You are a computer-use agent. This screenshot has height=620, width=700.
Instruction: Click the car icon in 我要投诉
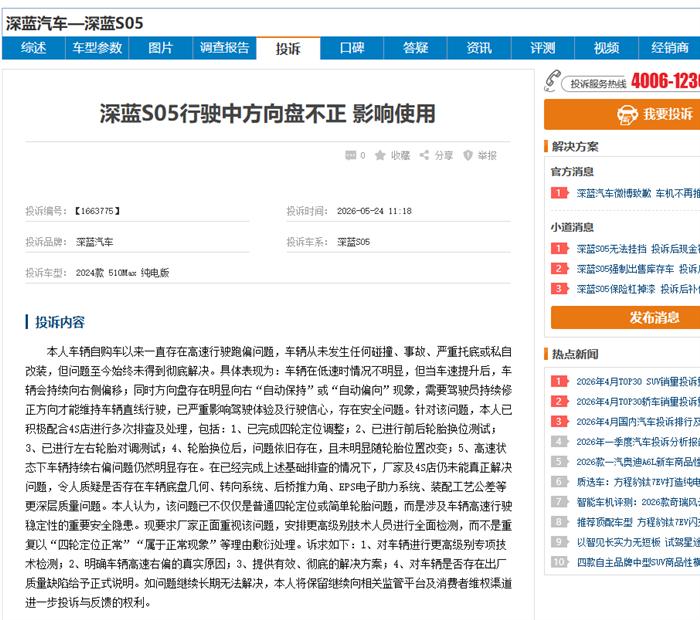coord(627,115)
